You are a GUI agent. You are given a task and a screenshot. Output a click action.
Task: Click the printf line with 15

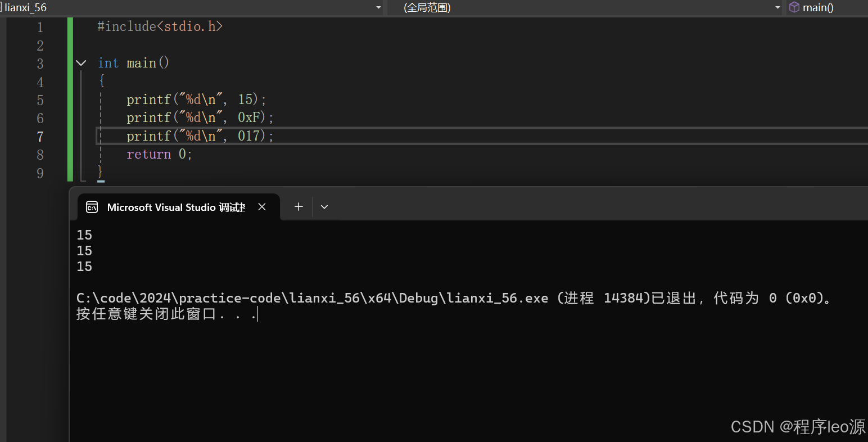coord(196,100)
